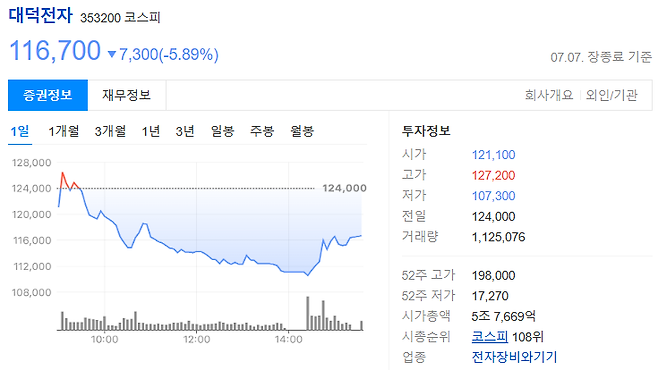Select the 3년 chart period
The height and width of the screenshot is (370, 658).
click(x=185, y=132)
